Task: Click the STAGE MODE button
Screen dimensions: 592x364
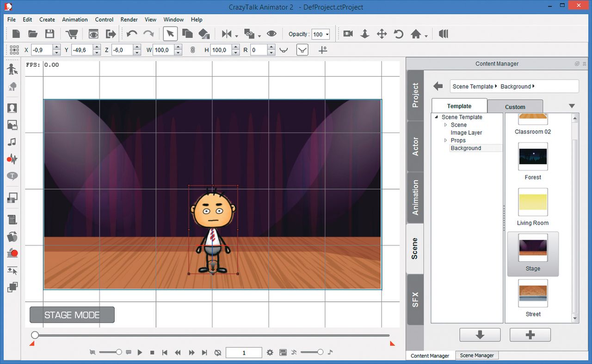Action: 72,315
